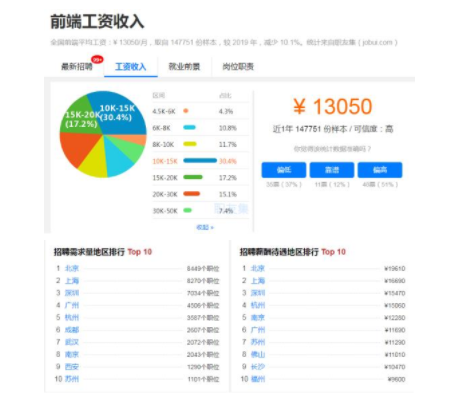Click the orange dot for 4.5K-6K
This screenshot has height=412, width=450.
tap(186, 111)
